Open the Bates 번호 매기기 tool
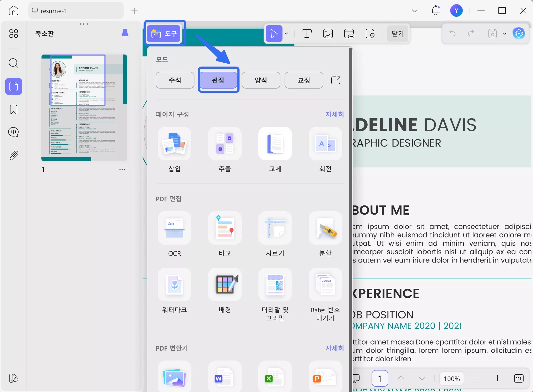 325,285
